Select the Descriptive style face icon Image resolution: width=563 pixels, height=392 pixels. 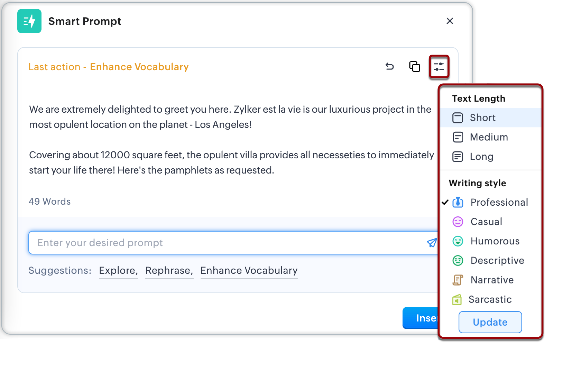pyautogui.click(x=458, y=260)
